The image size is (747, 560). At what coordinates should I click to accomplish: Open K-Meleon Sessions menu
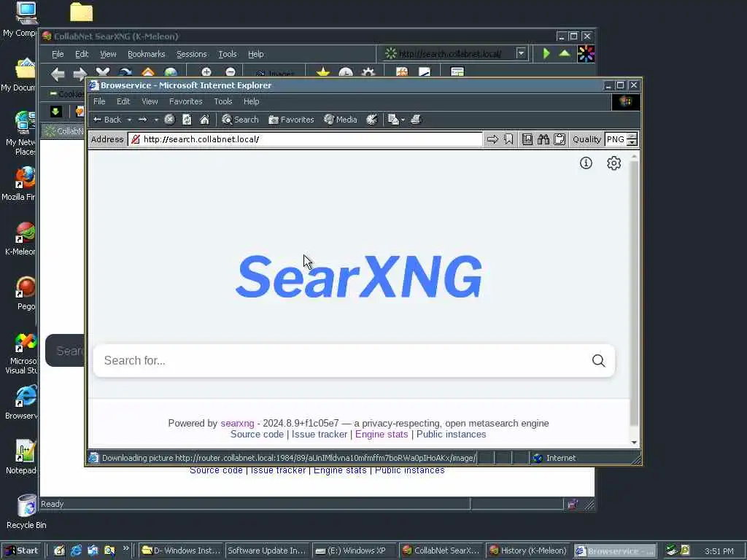tap(192, 54)
